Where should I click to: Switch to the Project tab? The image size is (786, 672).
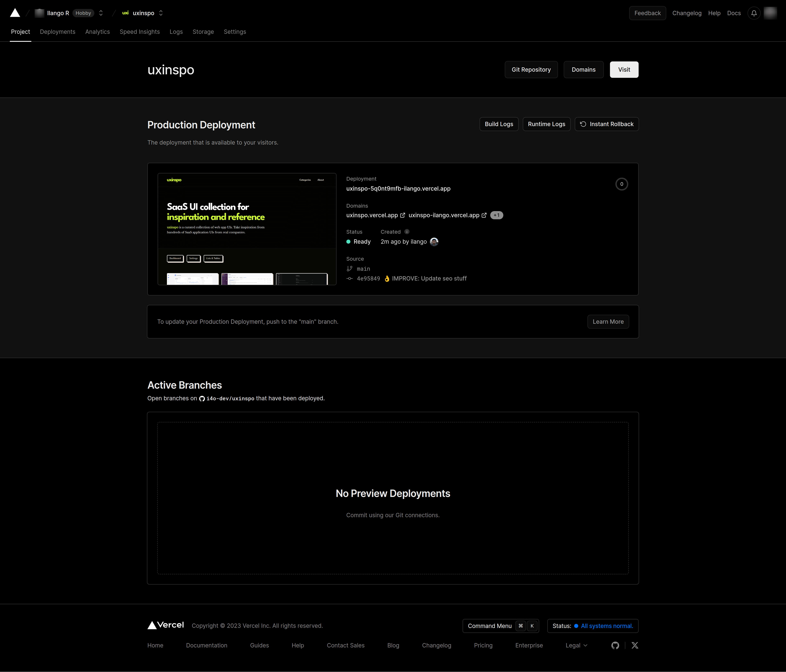20,32
